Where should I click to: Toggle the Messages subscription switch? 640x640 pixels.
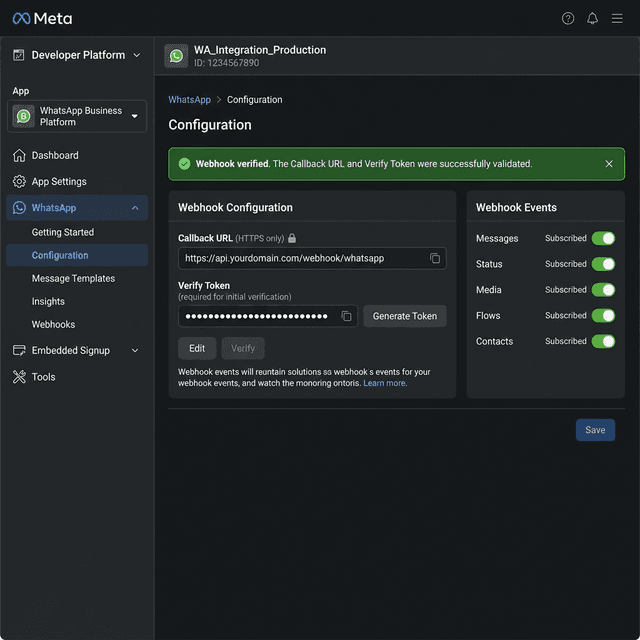pyautogui.click(x=603, y=238)
